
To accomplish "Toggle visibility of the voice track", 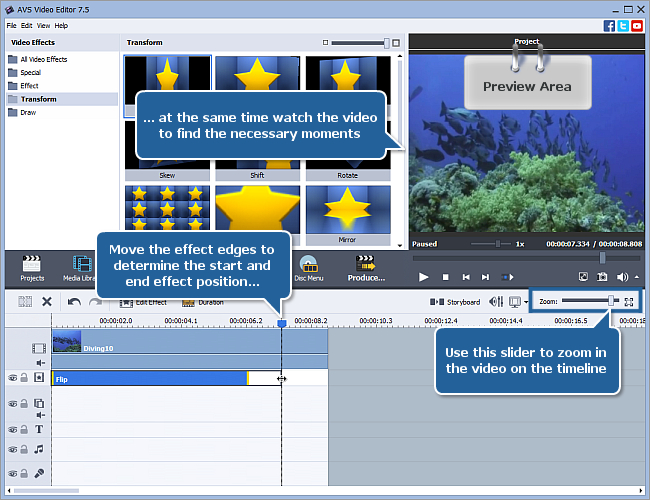I will pyautogui.click(x=13, y=473).
